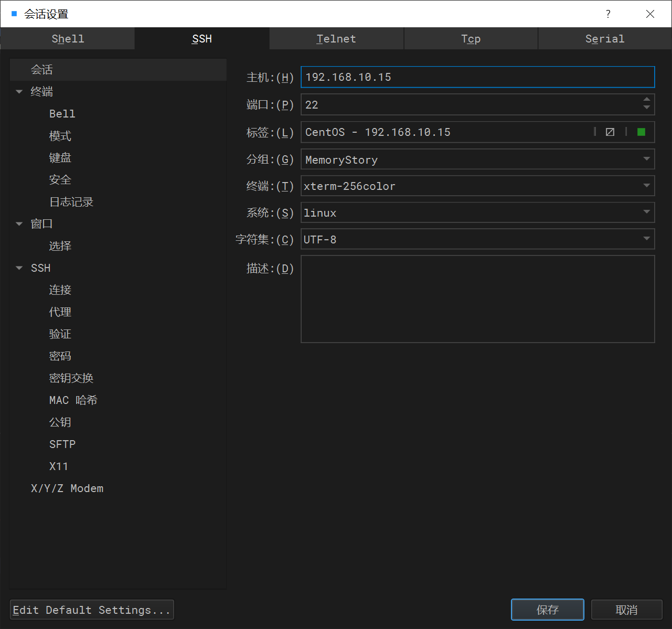Select 密钥交换 under SSH
672x629 pixels.
tap(71, 378)
